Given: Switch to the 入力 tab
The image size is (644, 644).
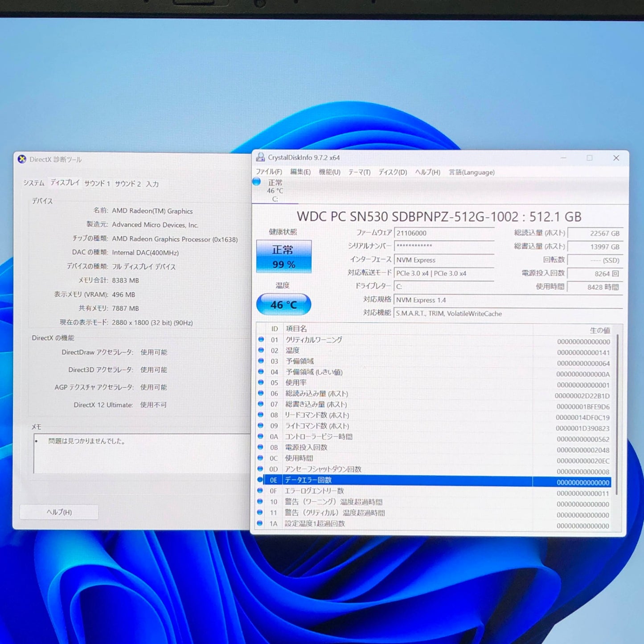Looking at the screenshot, I should 152,184.
